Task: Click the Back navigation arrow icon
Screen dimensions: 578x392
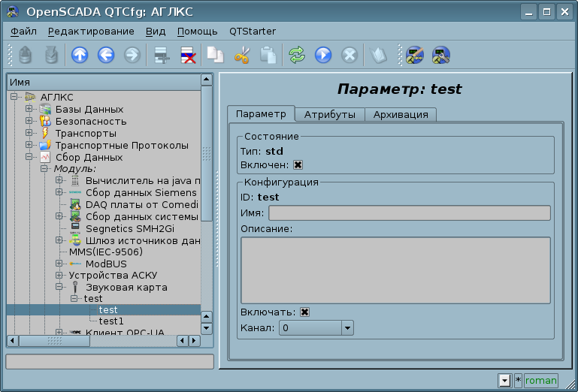Action: (x=105, y=55)
